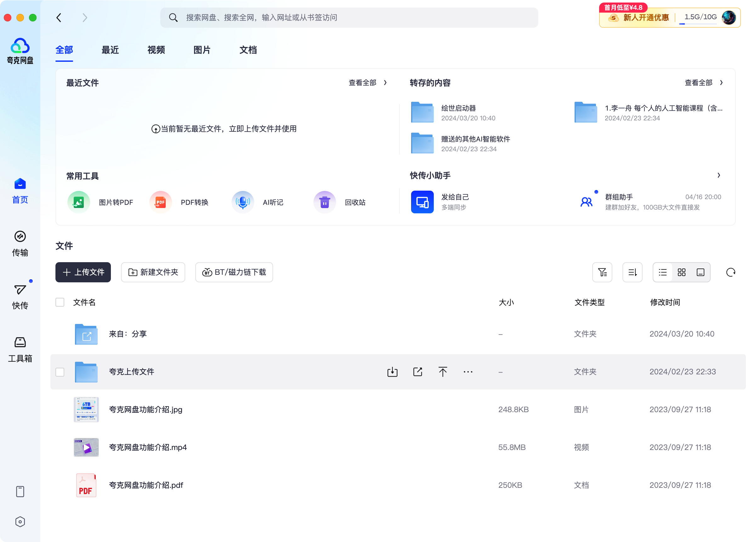Go to the 传输 section in sidebar
Viewport: 756px width, 542px height.
(20, 243)
